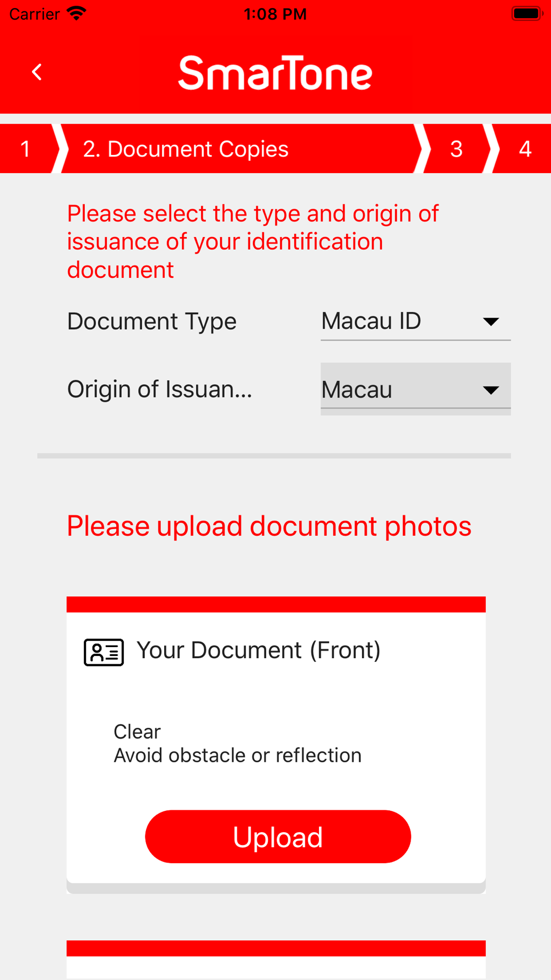Open the Origin of Issuance dropdown arrow
This screenshot has height=980, width=551.
490,390
